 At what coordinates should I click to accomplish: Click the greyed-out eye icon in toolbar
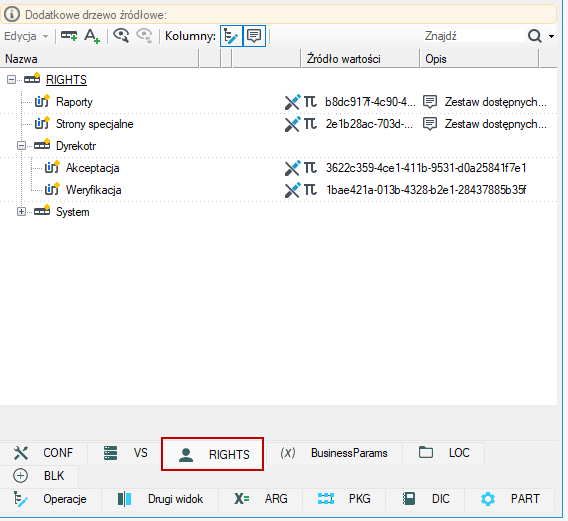pos(144,36)
